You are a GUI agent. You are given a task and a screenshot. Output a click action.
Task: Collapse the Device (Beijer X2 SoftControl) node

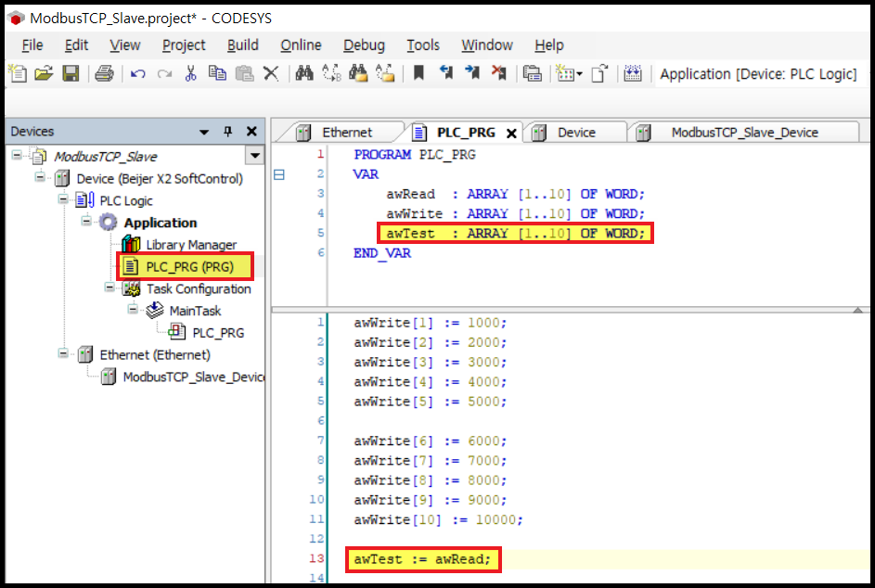click(40, 177)
